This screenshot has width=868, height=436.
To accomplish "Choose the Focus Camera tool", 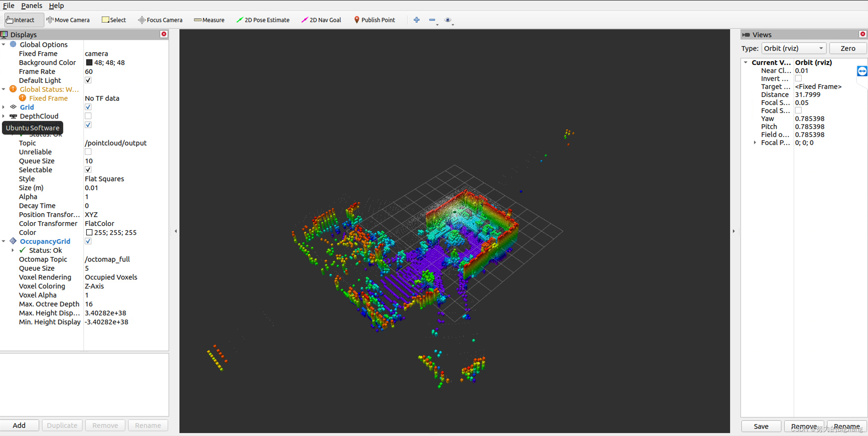I will 160,20.
